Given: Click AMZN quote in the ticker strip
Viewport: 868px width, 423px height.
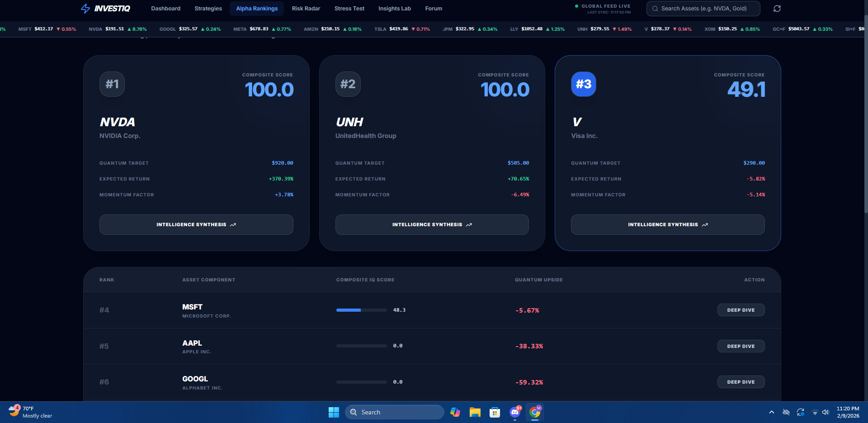Looking at the screenshot, I should pyautogui.click(x=332, y=29).
